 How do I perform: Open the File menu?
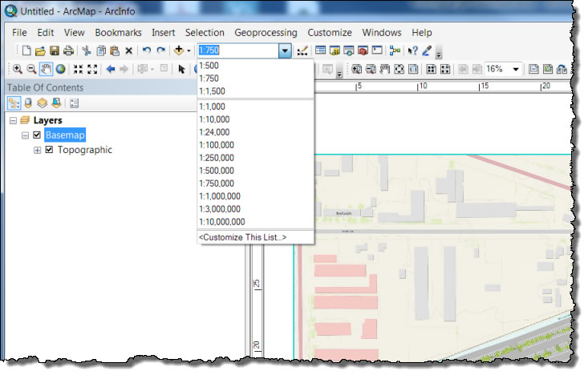click(x=19, y=33)
